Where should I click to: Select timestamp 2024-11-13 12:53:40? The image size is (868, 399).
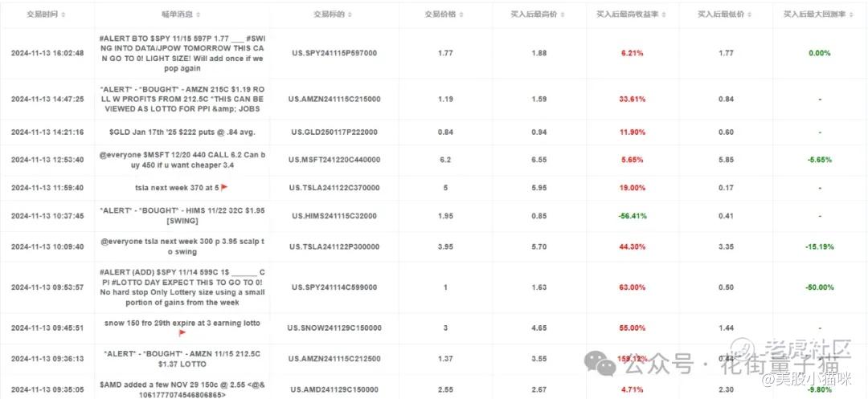[47, 160]
